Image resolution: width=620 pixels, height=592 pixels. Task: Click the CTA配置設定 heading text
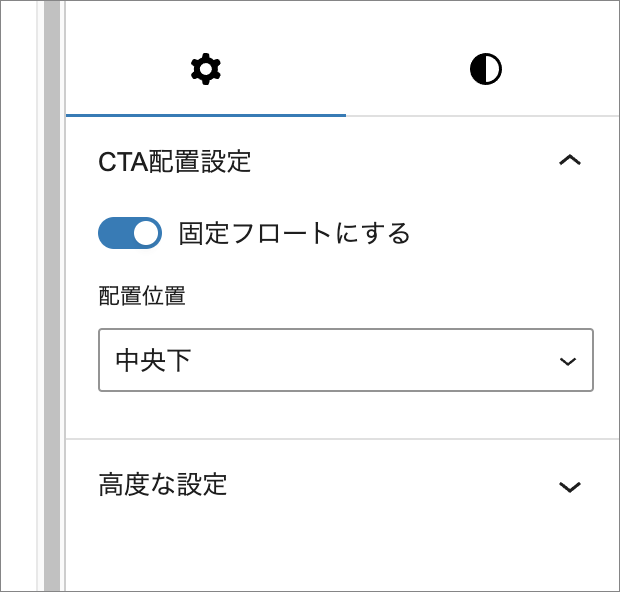pos(174,161)
